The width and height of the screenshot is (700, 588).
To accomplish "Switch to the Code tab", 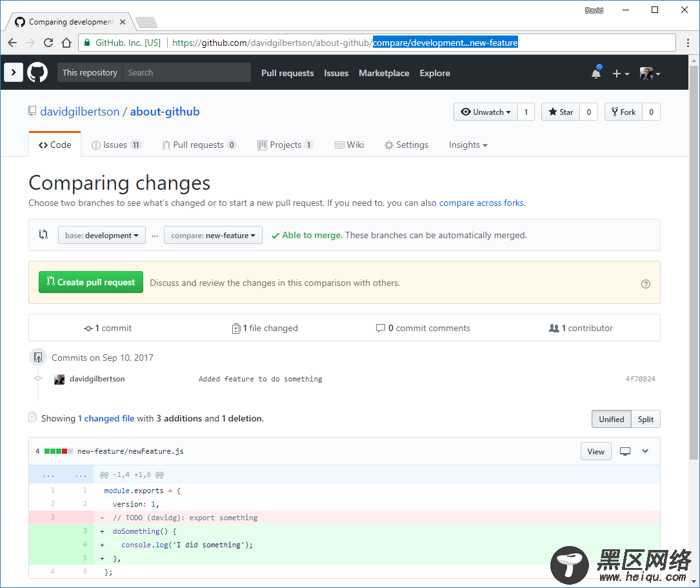I will pos(55,145).
